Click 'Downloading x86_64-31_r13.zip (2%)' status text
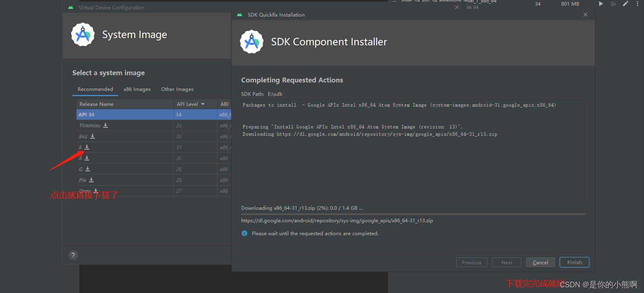Image resolution: width=644 pixels, height=293 pixels. tap(302, 208)
